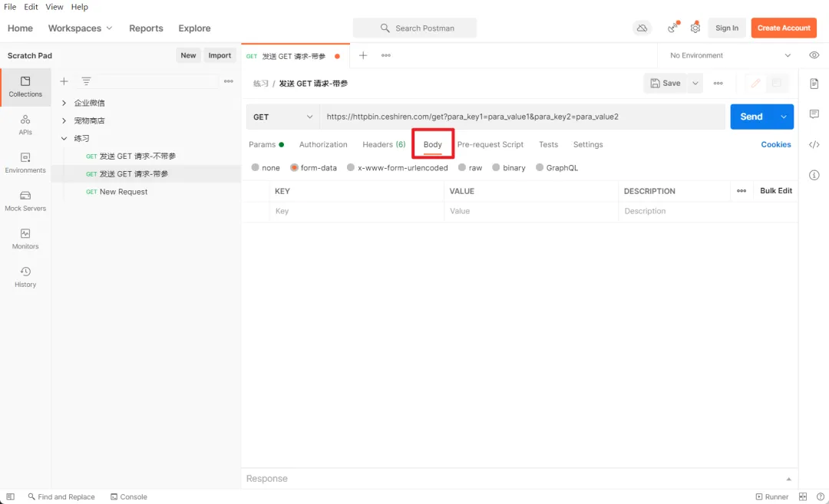This screenshot has height=504, width=829.
Task: Open a new request tab with plus icon
Action: [x=363, y=55]
